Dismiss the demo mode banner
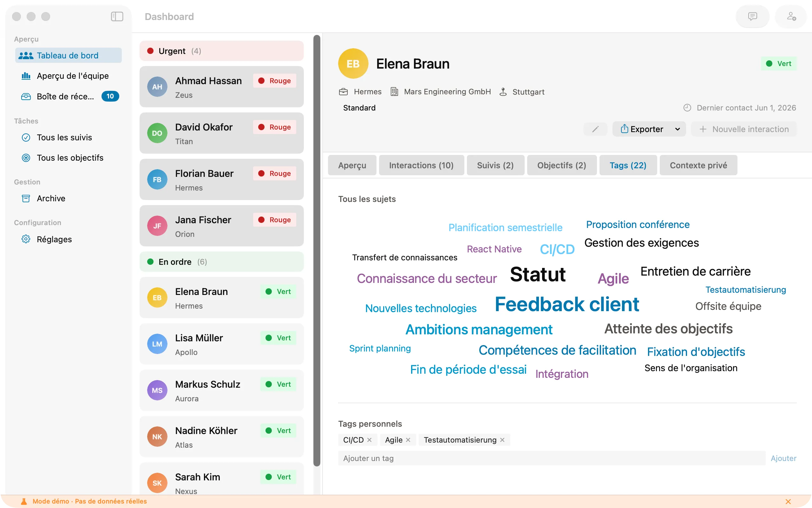The height and width of the screenshot is (508, 812). (x=788, y=501)
